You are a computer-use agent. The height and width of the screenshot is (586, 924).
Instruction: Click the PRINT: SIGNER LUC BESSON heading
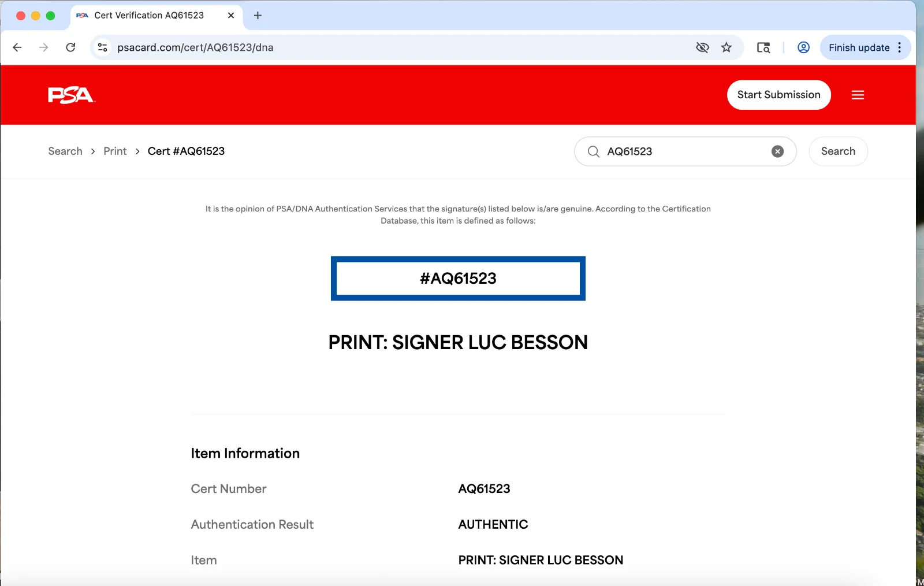coord(458,342)
